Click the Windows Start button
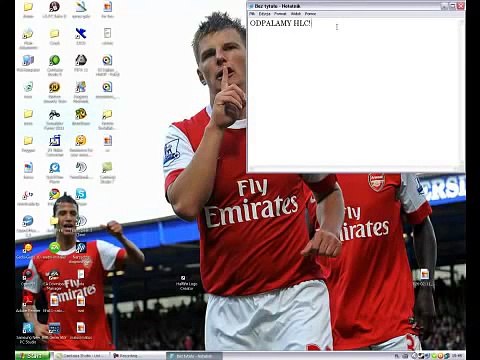 point(33,356)
